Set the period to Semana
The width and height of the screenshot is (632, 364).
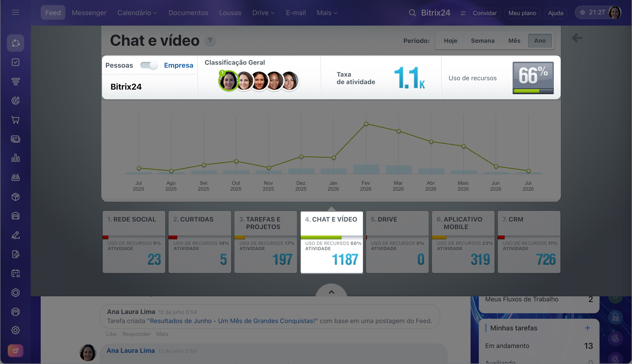click(x=483, y=40)
